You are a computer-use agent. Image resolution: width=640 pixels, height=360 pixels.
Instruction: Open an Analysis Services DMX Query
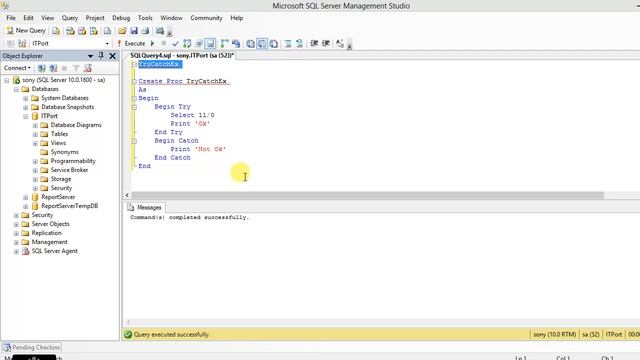[82, 31]
